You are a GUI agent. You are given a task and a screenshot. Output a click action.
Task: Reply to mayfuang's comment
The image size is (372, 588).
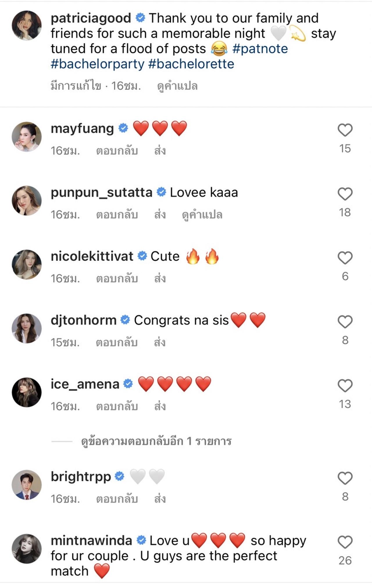click(117, 151)
